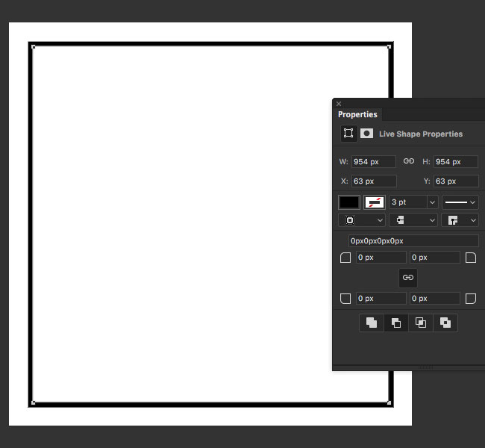The image size is (485, 448).
Task: Toggle the width-height link icon
Action: click(409, 161)
